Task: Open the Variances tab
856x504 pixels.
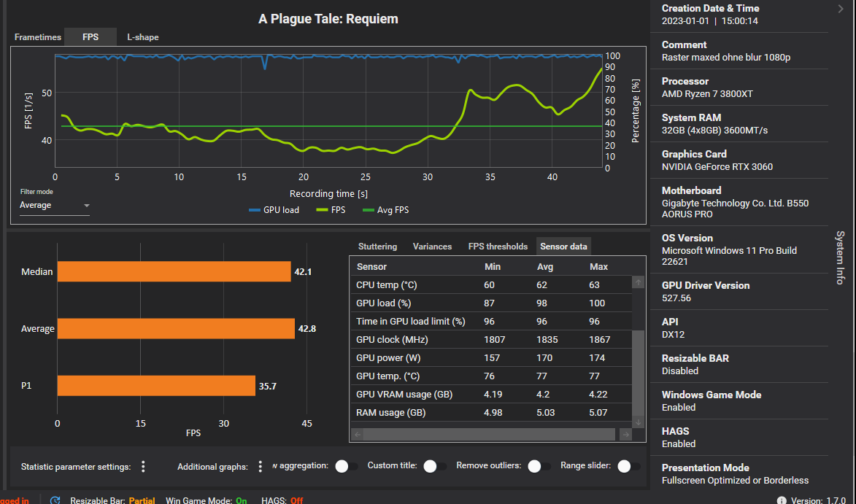Action: tap(432, 247)
